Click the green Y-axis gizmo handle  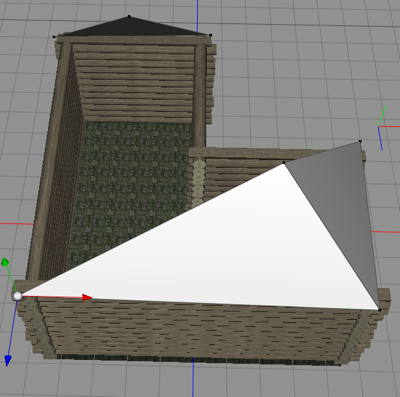5,262
